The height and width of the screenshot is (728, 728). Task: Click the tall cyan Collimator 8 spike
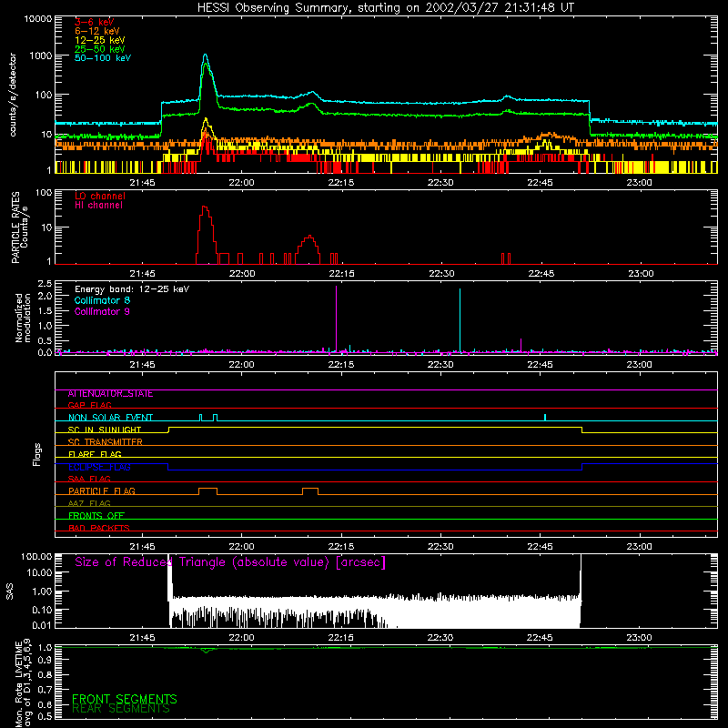[460, 320]
